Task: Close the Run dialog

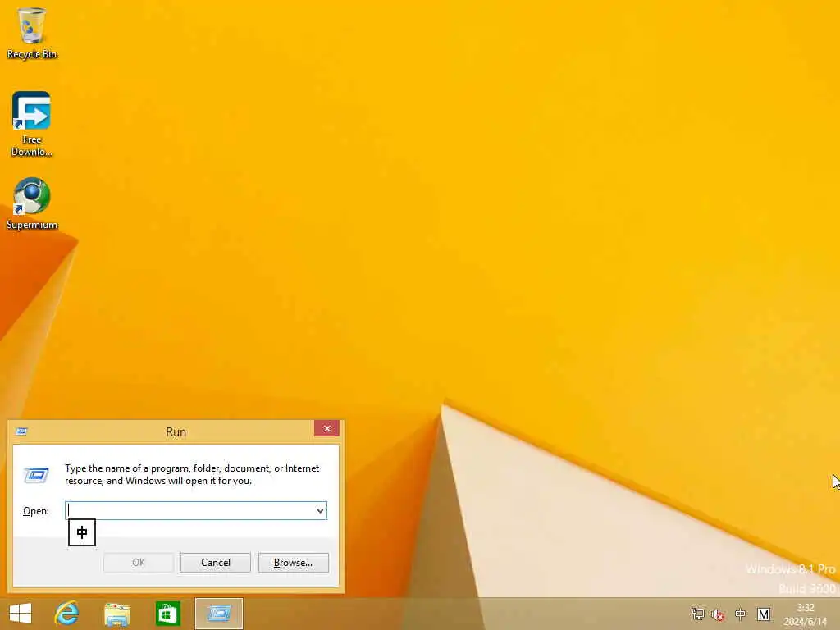Action: pos(326,428)
